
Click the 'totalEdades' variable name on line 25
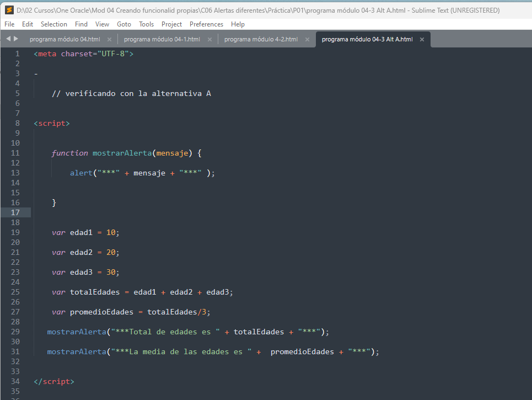click(x=95, y=292)
